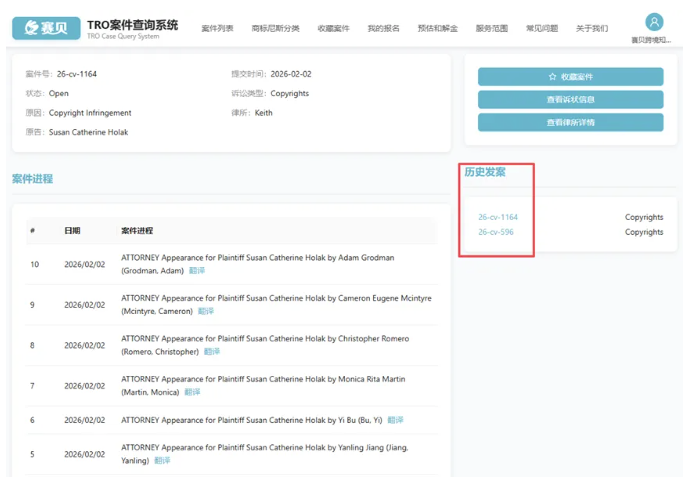
Task: Click 翻译 link for Adam Grodman entry
Action: [197, 271]
